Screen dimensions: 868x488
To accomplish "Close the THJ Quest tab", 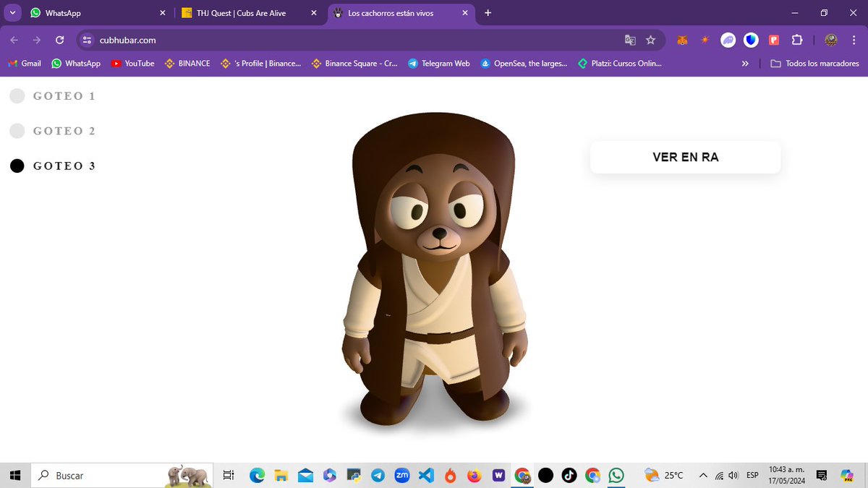I will (x=314, y=13).
